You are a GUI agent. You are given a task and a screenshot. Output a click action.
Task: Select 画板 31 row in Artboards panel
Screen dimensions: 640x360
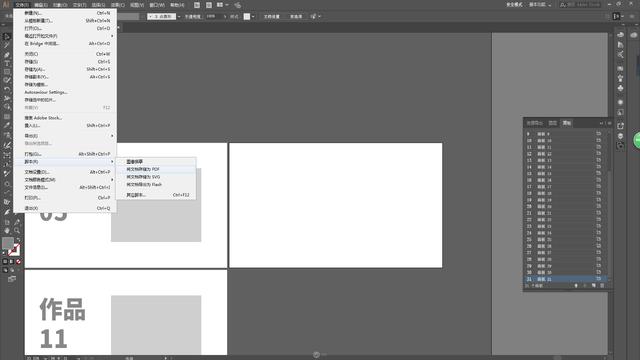[x=565, y=279]
